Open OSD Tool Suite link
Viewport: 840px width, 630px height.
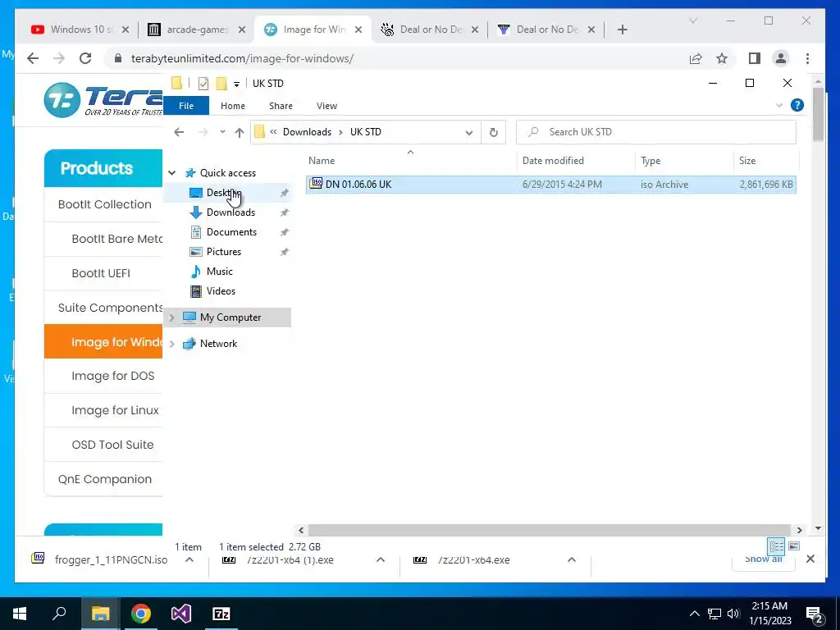(112, 445)
